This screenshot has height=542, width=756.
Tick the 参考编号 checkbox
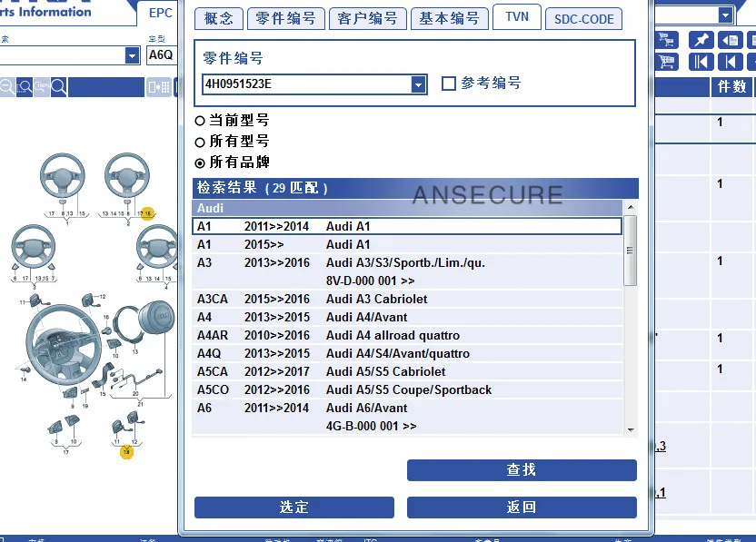[x=449, y=84]
